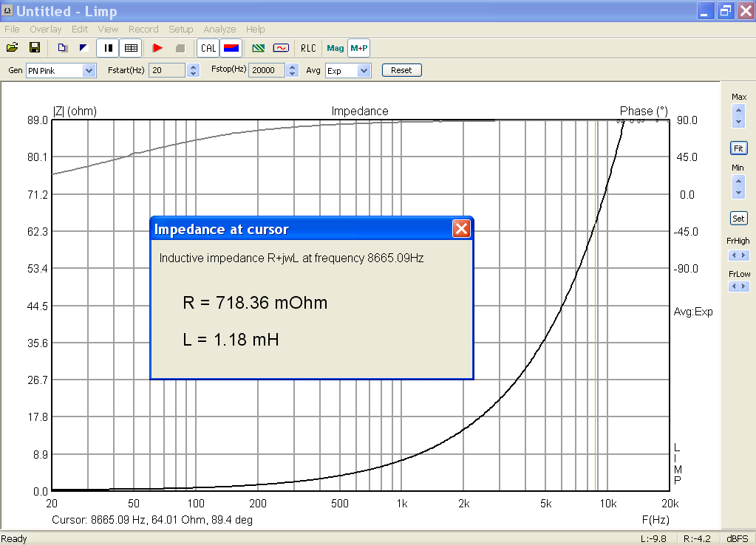Screen dimensions: 756x545
Task: Open calibration with the CAL icon
Action: pyautogui.click(x=208, y=48)
